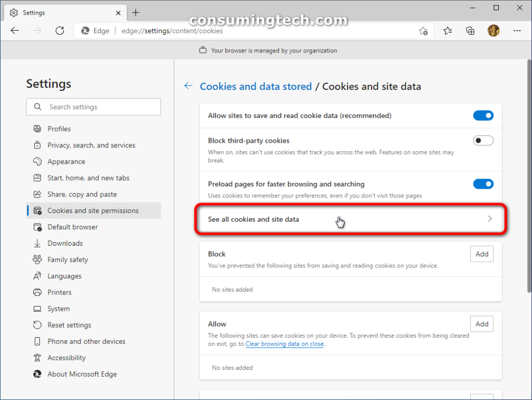
Task: Toggle Preload pages for faster browsing
Action: (483, 184)
